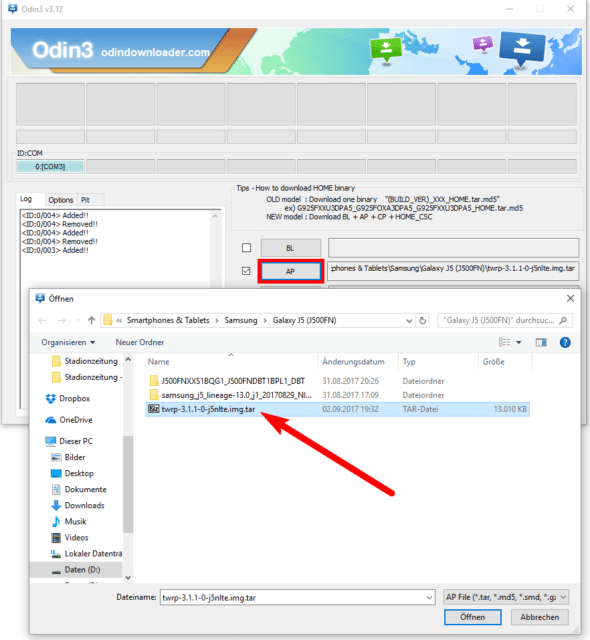Click the Samsung breadcrumb
The height and width of the screenshot is (640, 590).
(241, 320)
